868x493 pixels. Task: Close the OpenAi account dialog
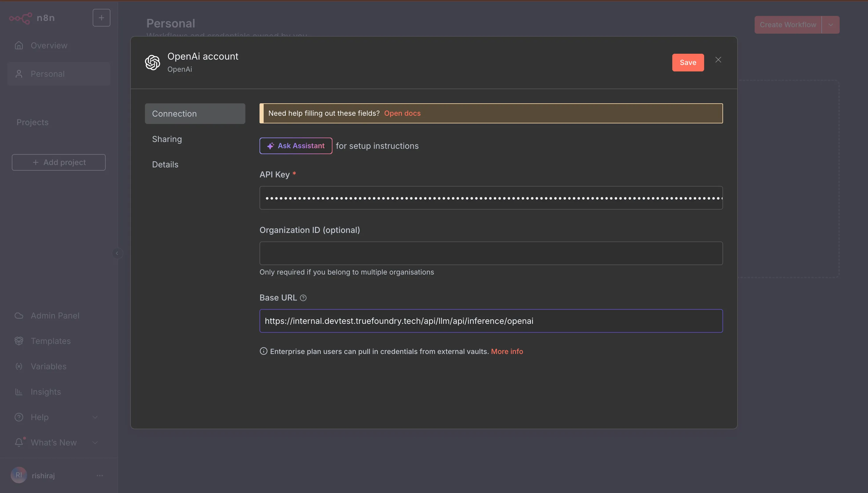pyautogui.click(x=718, y=60)
